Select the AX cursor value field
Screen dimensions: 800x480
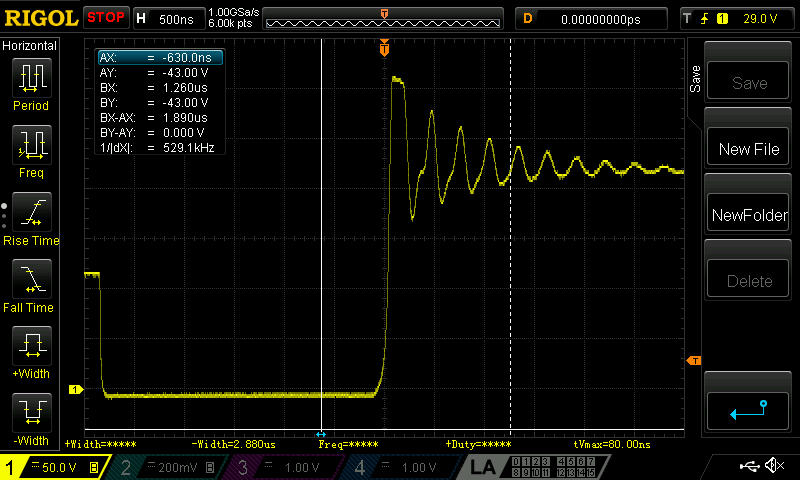pyautogui.click(x=160, y=58)
